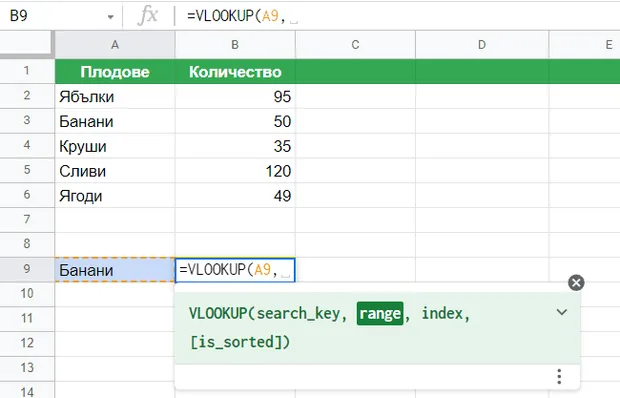Select column E header
This screenshot has height=398, width=620.
585,45
